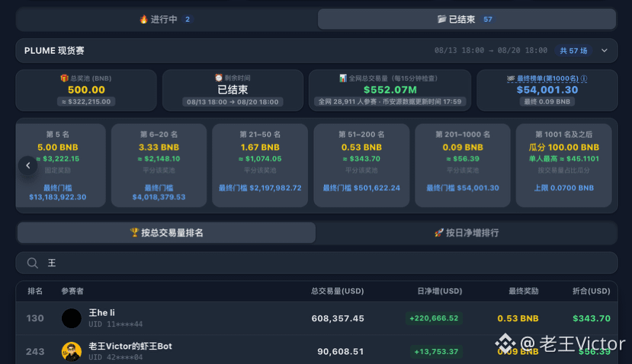Click the 最终门槛 $2,197,982.72 text
Viewport: 632px width, 364px height.
[260, 188]
